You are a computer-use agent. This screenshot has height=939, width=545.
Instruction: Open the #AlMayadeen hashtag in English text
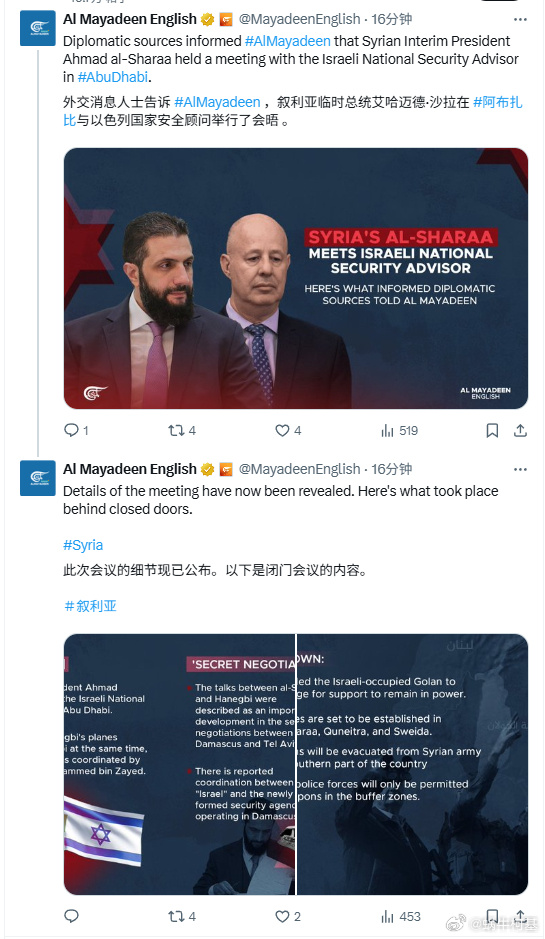point(287,41)
